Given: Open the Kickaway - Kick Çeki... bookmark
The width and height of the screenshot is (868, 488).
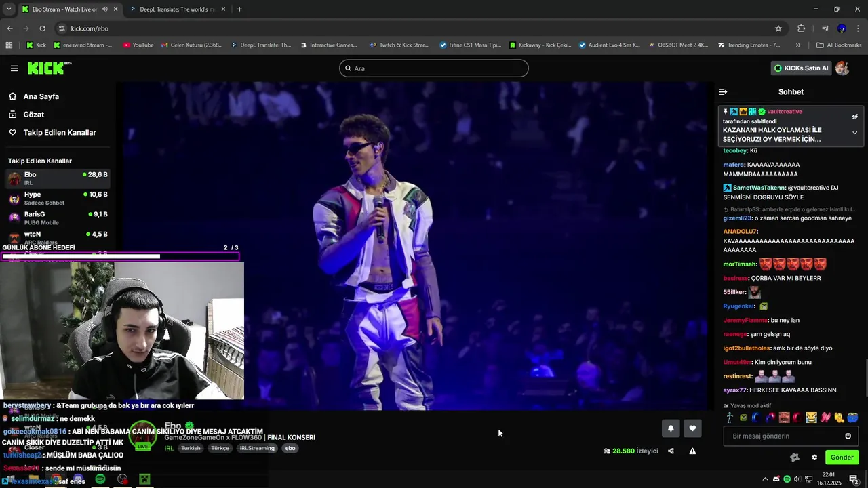Looking at the screenshot, I should point(540,45).
